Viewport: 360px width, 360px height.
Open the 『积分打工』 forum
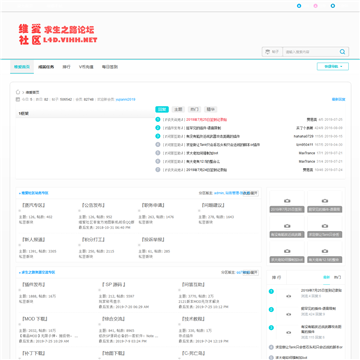(x=93, y=239)
